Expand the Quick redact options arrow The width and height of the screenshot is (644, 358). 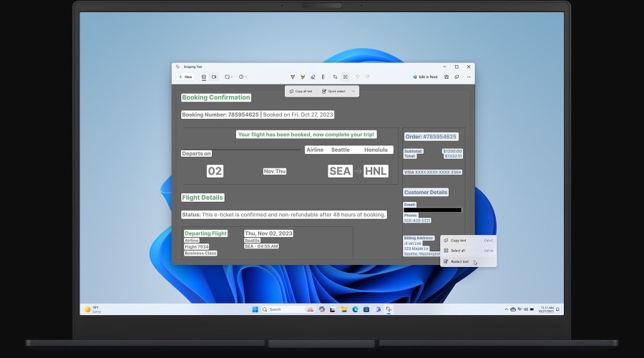353,92
